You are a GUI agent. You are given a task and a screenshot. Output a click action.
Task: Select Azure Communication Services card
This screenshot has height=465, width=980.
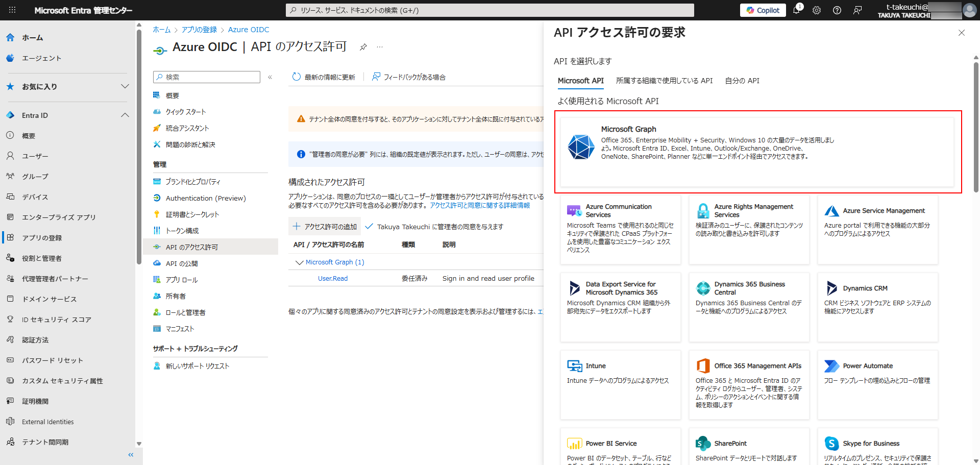coord(621,230)
